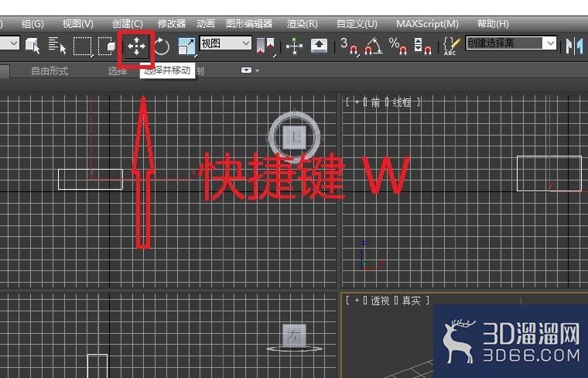Click the Mirror tool icon

click(575, 46)
